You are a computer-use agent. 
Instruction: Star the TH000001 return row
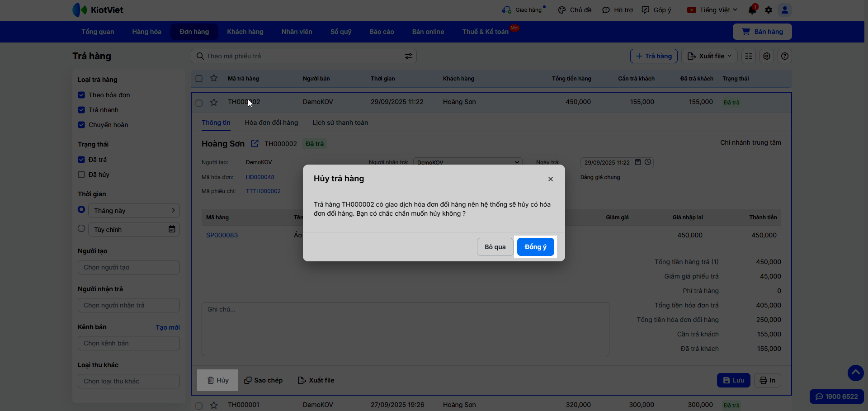tap(214, 405)
